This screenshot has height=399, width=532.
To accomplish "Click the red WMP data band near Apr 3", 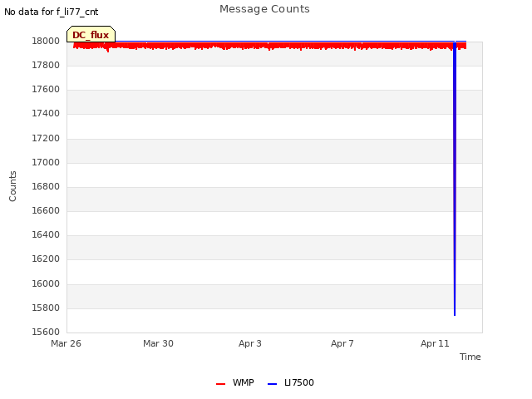I will 250,46.
